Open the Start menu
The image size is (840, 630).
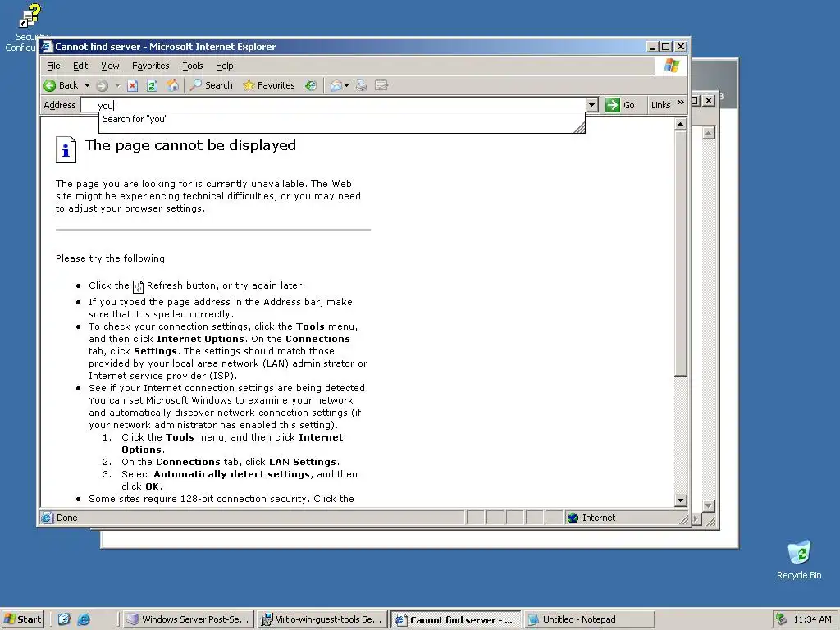coord(22,619)
